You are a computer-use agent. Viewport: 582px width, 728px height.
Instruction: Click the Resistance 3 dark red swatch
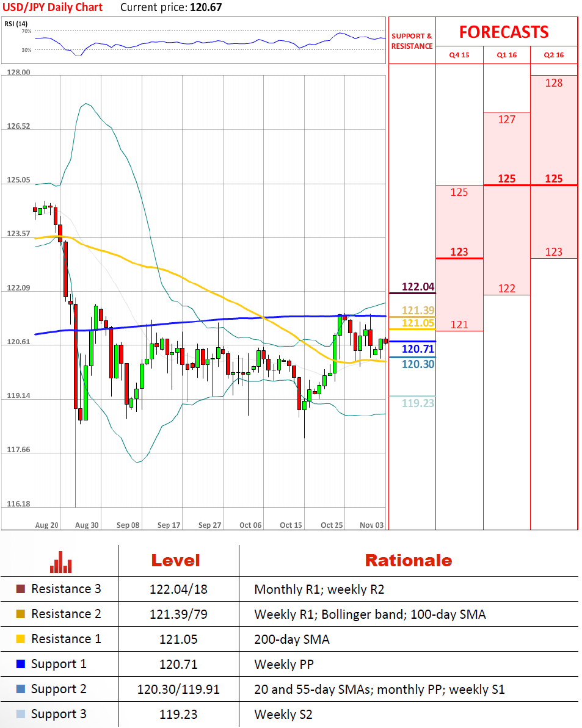(x=20, y=589)
